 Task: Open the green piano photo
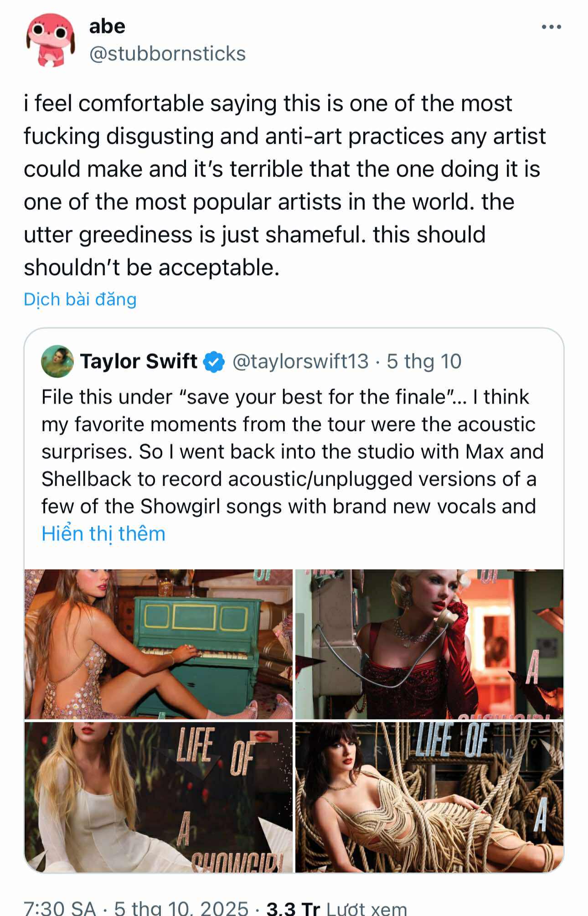point(159,644)
